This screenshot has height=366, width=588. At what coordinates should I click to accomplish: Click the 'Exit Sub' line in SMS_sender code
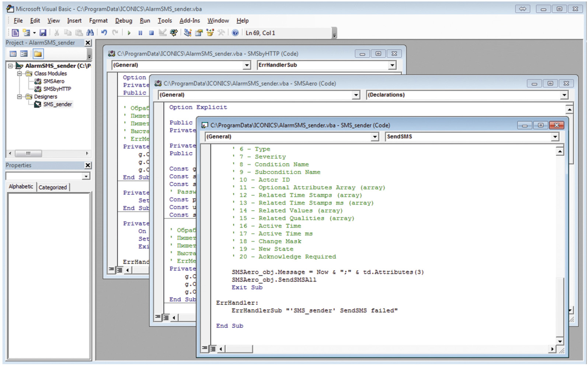point(247,288)
